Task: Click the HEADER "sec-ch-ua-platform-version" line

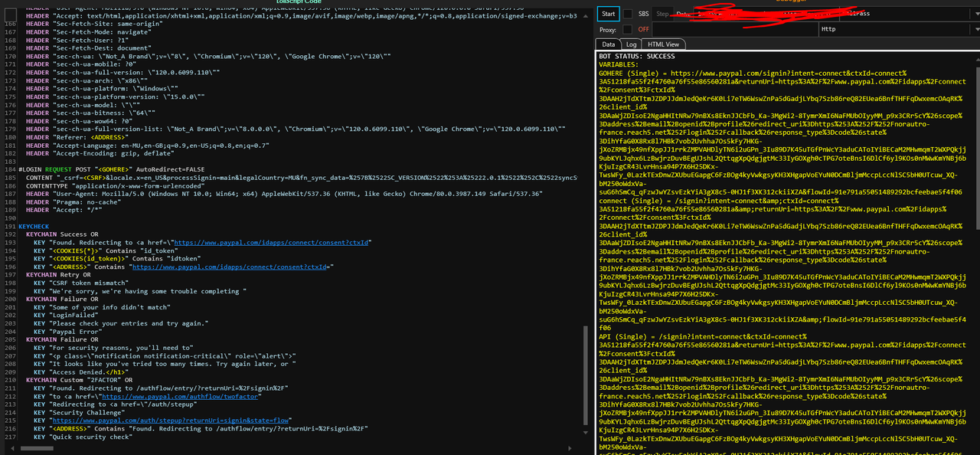Action: pyautogui.click(x=115, y=97)
